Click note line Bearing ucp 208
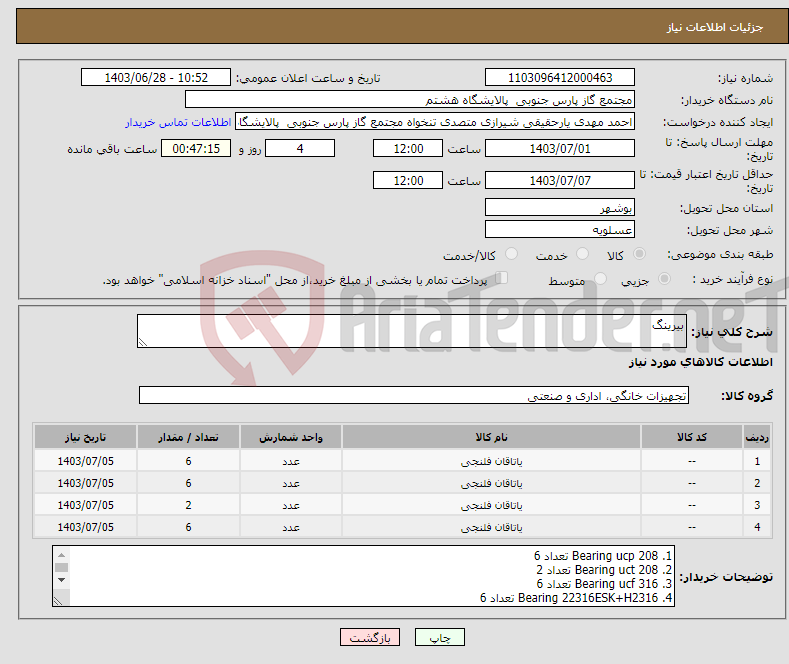This screenshot has width=789, height=664. 603,556
